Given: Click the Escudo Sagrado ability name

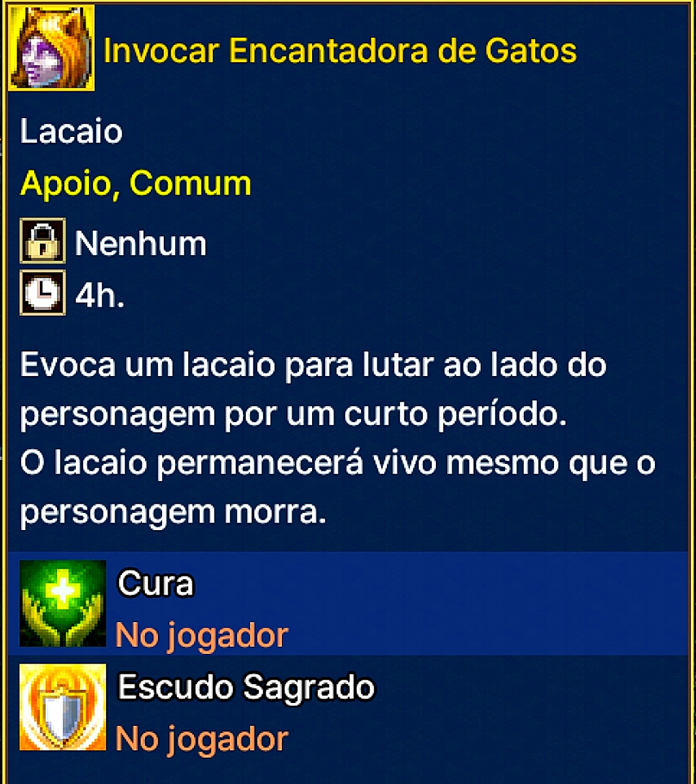Looking at the screenshot, I should coord(246,687).
